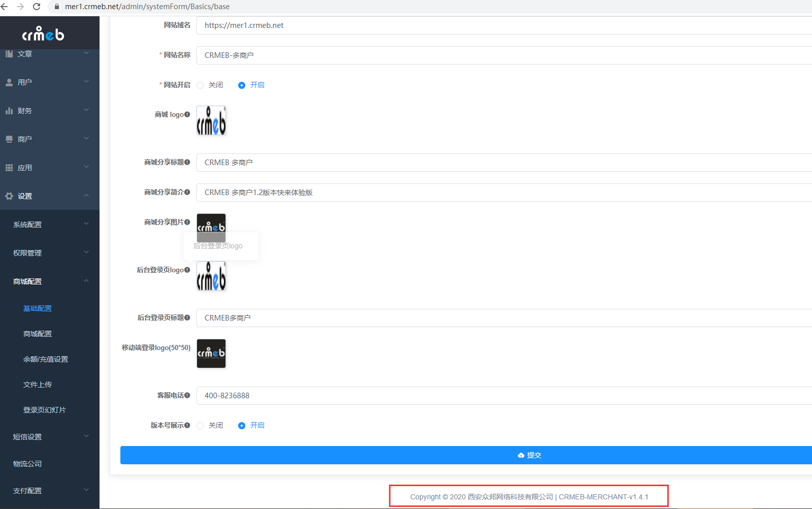This screenshot has height=509, width=812.
Task: Open the 物流公司 menu item
Action: pos(27,464)
